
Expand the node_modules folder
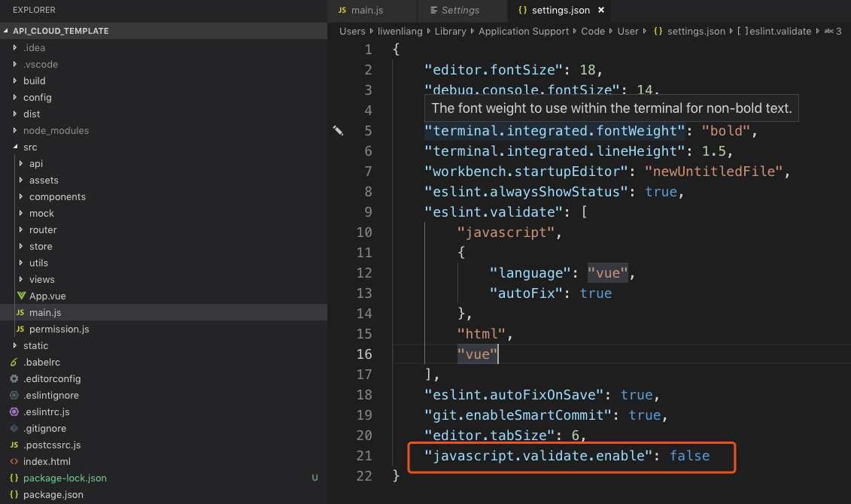point(15,130)
